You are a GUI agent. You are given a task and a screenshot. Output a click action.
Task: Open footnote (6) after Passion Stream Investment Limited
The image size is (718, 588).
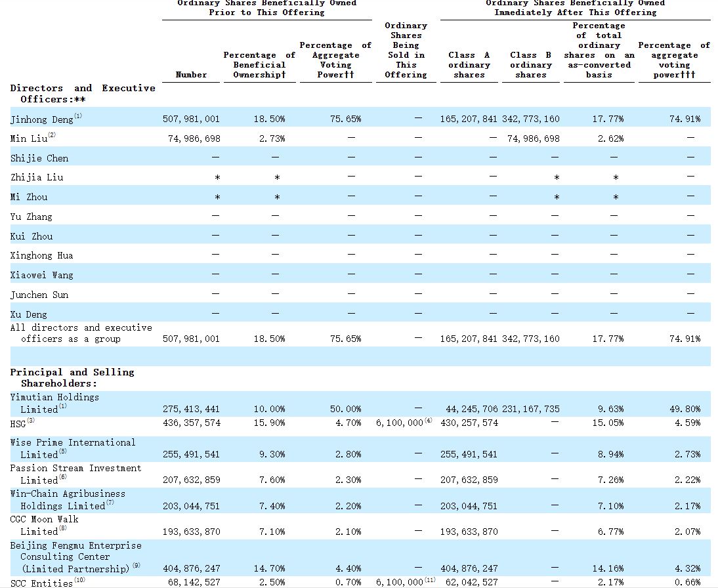[62, 477]
